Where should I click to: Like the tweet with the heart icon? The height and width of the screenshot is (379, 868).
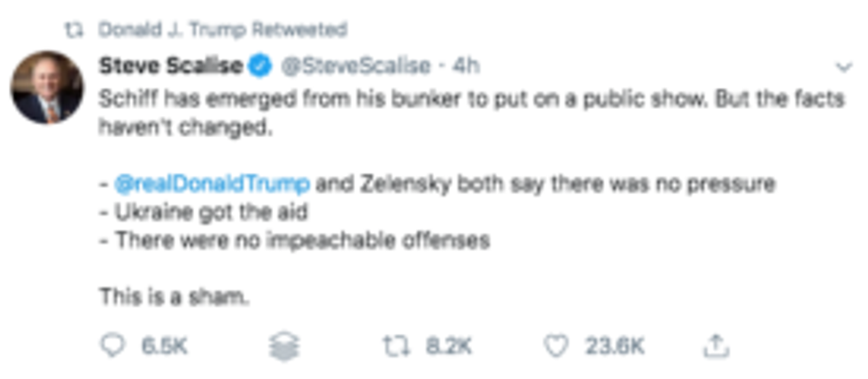click(x=556, y=347)
